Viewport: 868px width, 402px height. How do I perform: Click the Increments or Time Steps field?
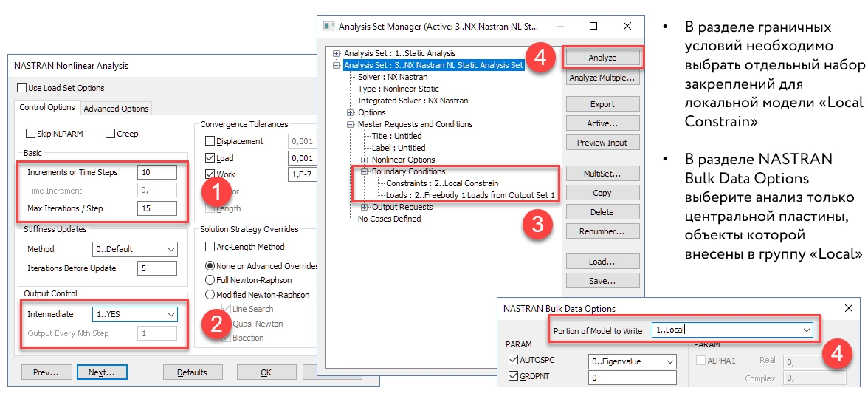pos(157,172)
